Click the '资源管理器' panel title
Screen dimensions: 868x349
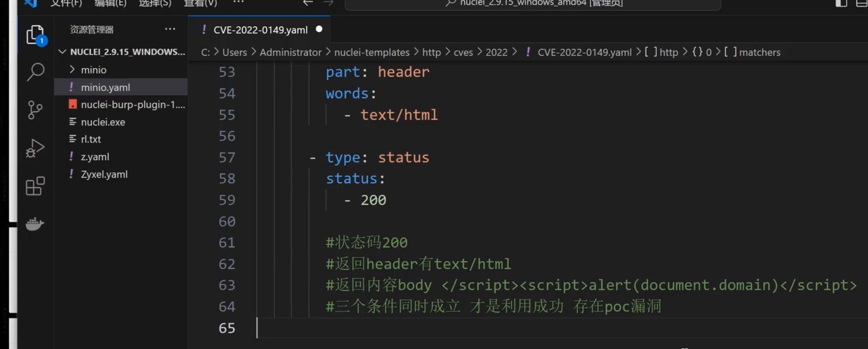coord(92,30)
